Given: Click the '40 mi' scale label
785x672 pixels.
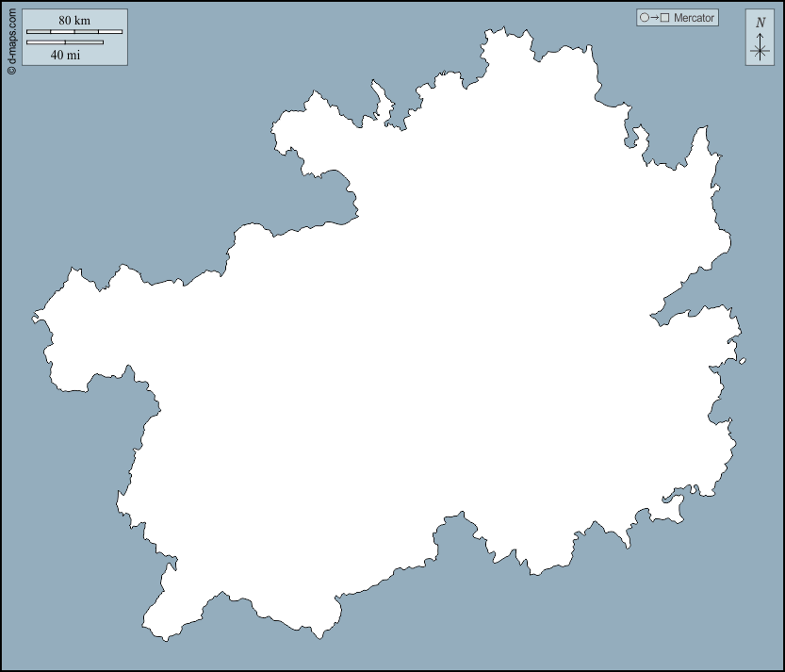Looking at the screenshot, I should point(65,55).
